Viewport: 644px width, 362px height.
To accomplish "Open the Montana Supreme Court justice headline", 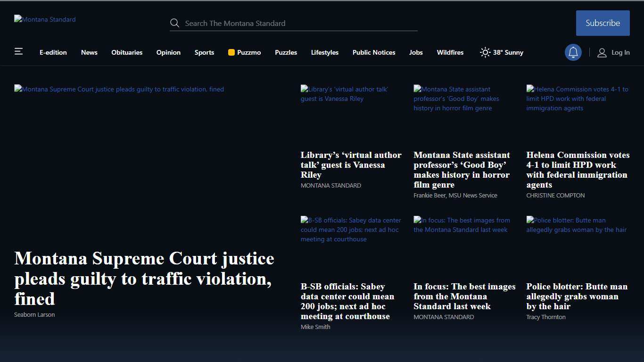I will coord(144,278).
